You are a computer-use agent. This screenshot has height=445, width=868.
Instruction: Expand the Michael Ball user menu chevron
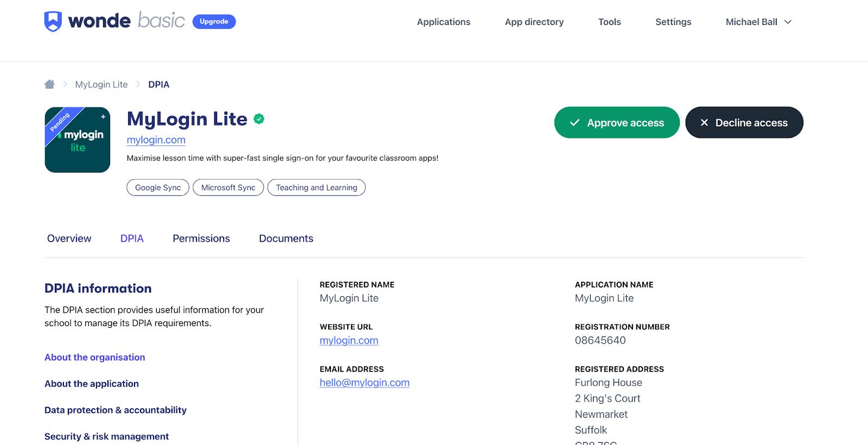[x=788, y=22]
